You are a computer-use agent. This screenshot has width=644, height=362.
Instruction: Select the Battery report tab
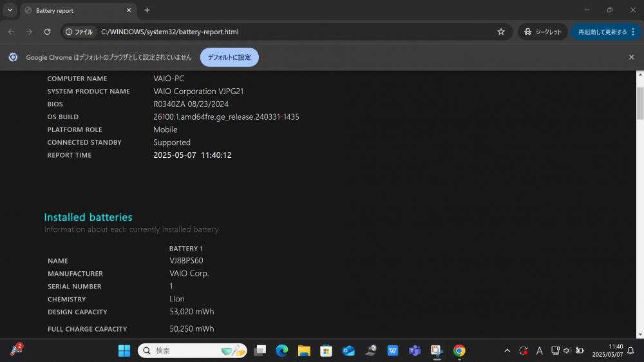[x=78, y=10]
